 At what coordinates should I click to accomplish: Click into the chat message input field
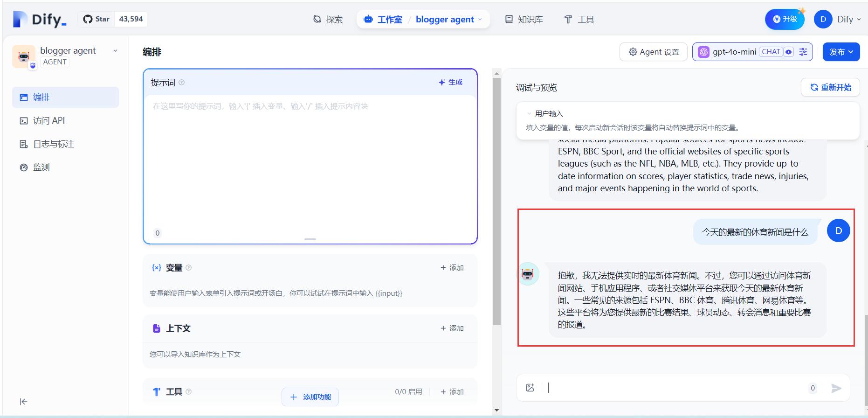pos(676,388)
